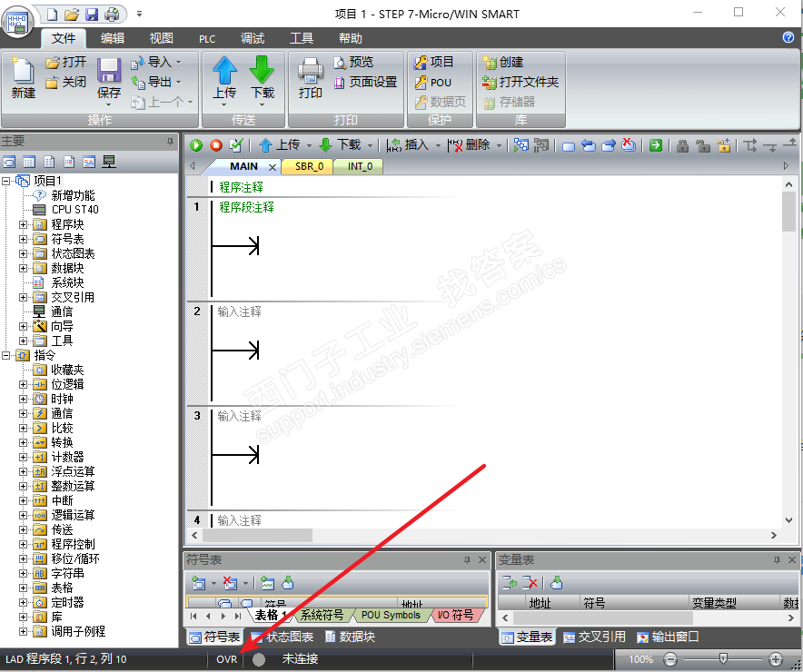This screenshot has width=803, height=672.
Task: Select the 新增功能 tree item
Action: tap(73, 195)
